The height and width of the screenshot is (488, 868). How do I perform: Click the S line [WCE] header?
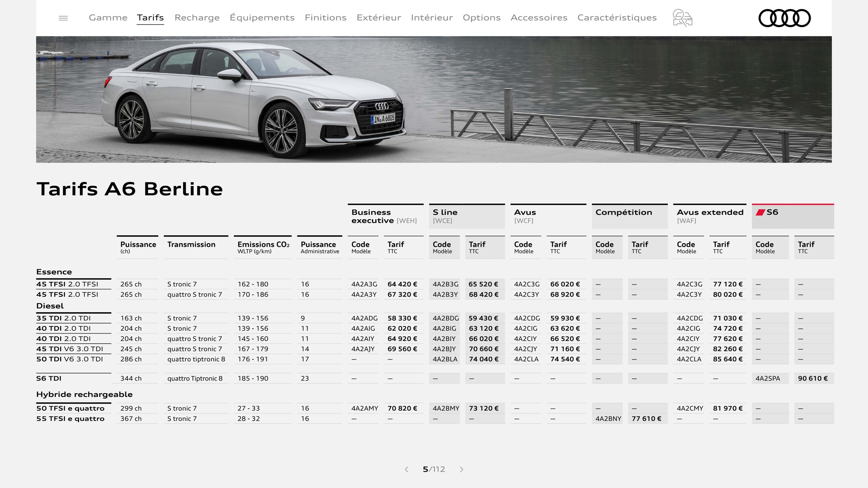click(x=467, y=216)
